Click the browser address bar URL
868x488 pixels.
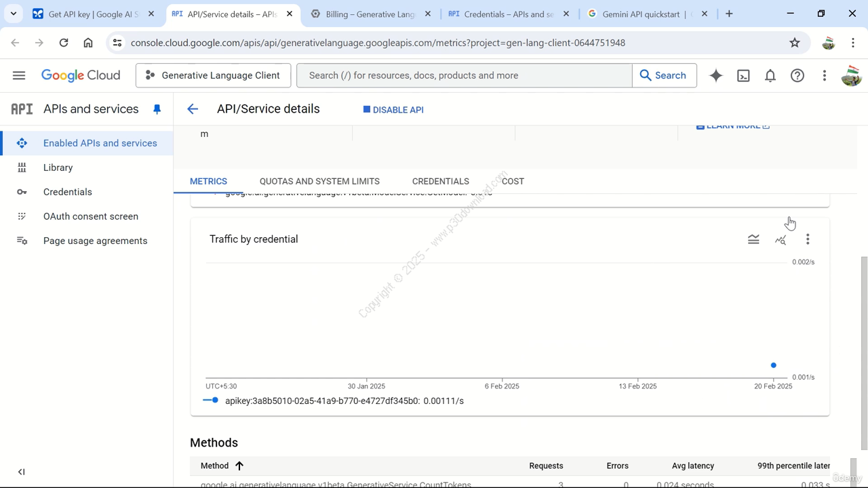click(378, 43)
